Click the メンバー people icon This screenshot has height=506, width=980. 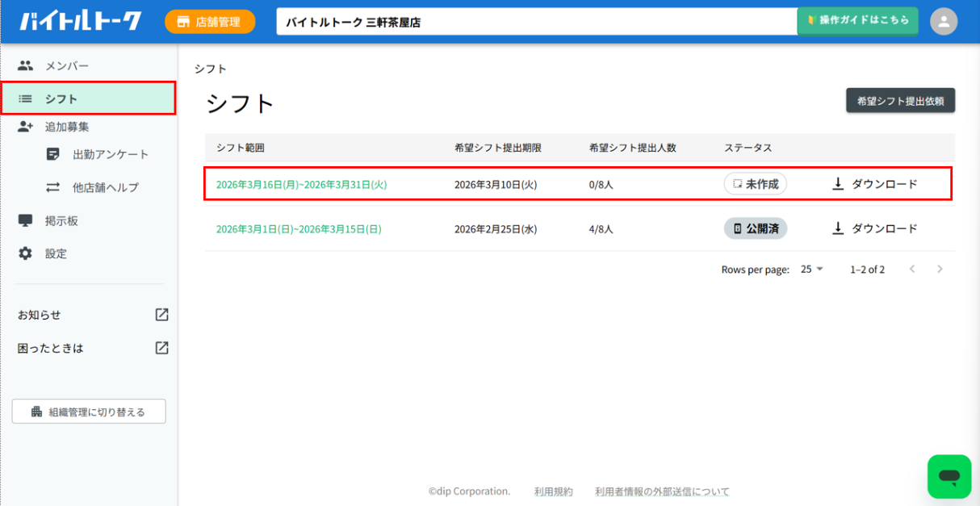[x=26, y=65]
